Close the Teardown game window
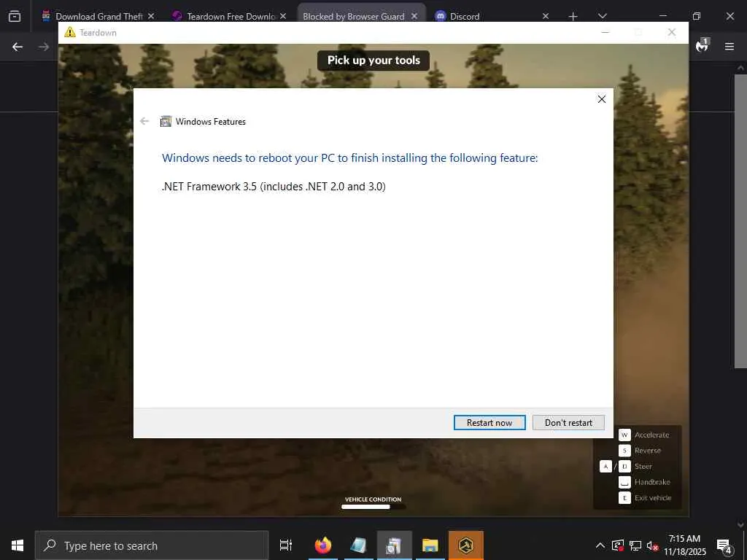This screenshot has width=747, height=560. (672, 32)
